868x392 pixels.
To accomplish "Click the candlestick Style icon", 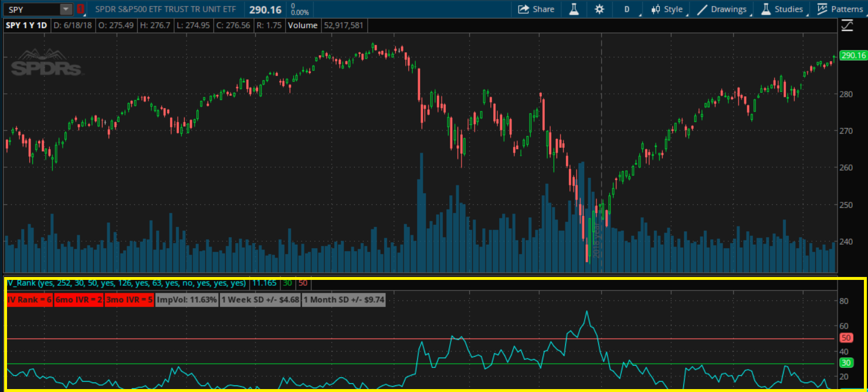I will pos(656,9).
